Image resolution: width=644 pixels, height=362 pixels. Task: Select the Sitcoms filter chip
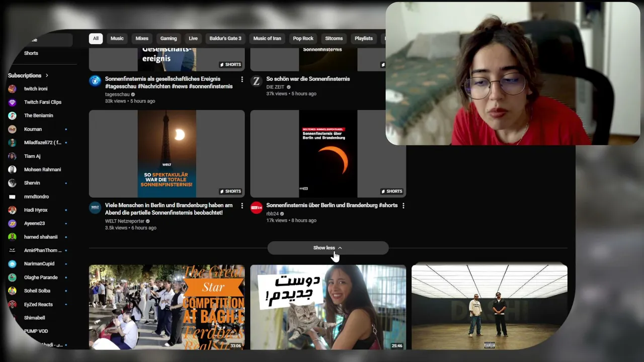pyautogui.click(x=334, y=38)
